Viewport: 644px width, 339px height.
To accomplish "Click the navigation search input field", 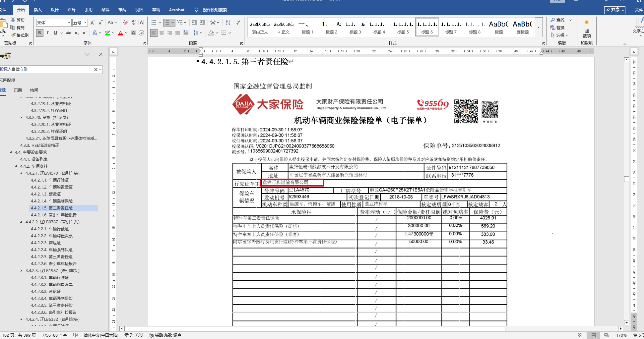I will tap(46, 69).
